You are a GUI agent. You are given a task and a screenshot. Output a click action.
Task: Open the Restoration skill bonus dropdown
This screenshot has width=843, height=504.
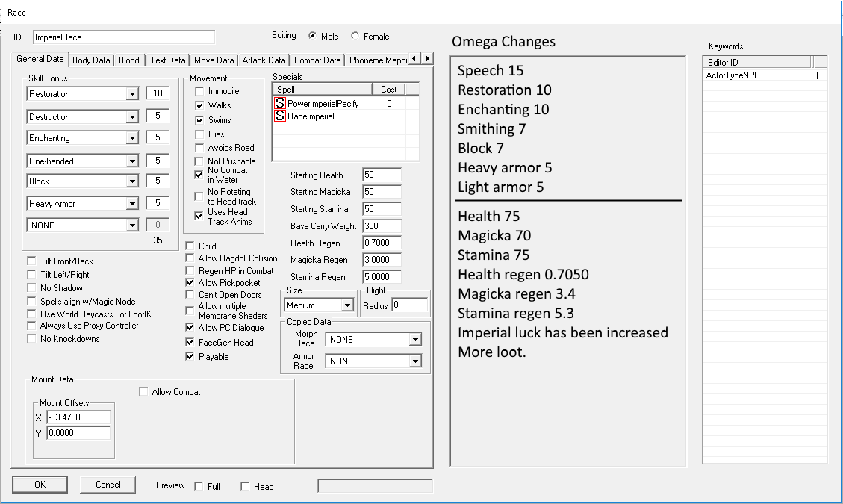132,94
